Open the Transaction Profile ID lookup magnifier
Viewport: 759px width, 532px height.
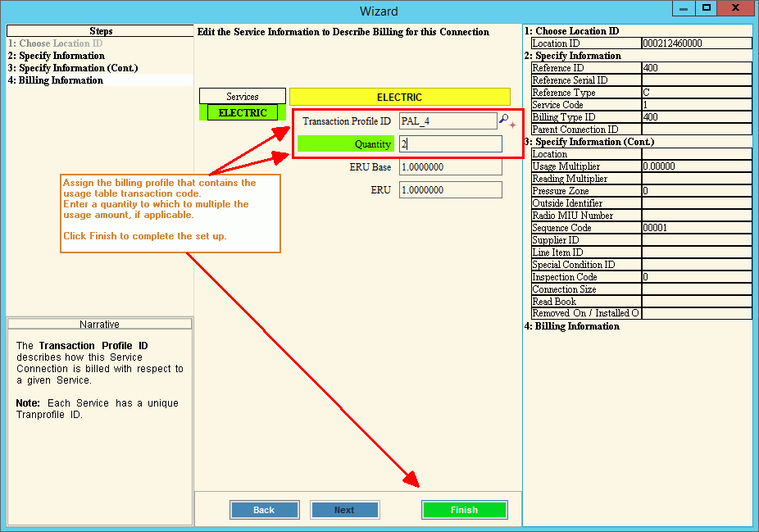click(x=503, y=120)
